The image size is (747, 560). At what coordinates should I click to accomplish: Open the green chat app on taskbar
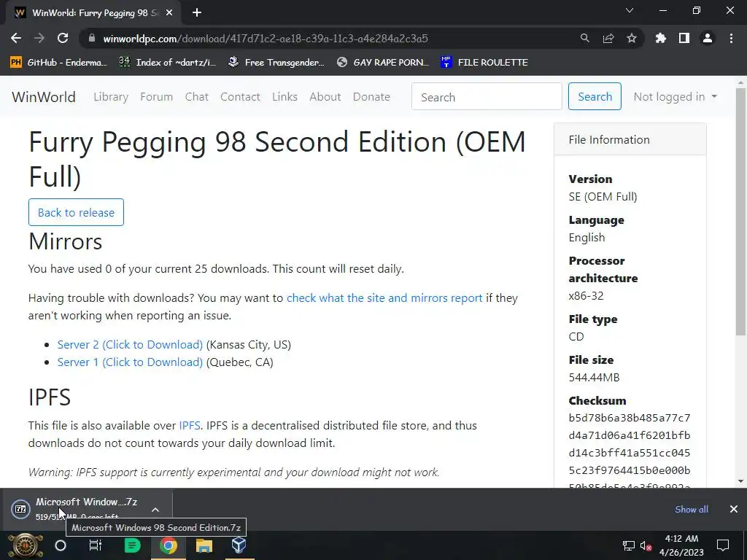[132, 545]
